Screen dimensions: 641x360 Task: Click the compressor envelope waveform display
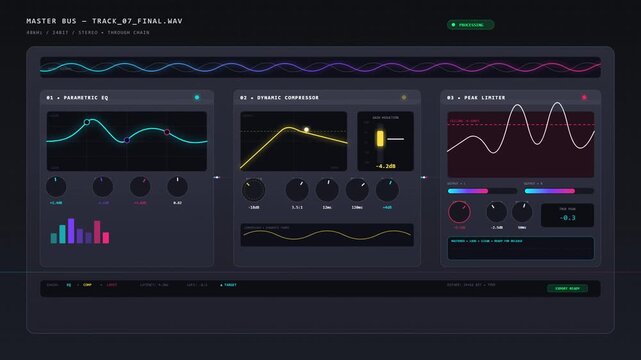(x=327, y=235)
